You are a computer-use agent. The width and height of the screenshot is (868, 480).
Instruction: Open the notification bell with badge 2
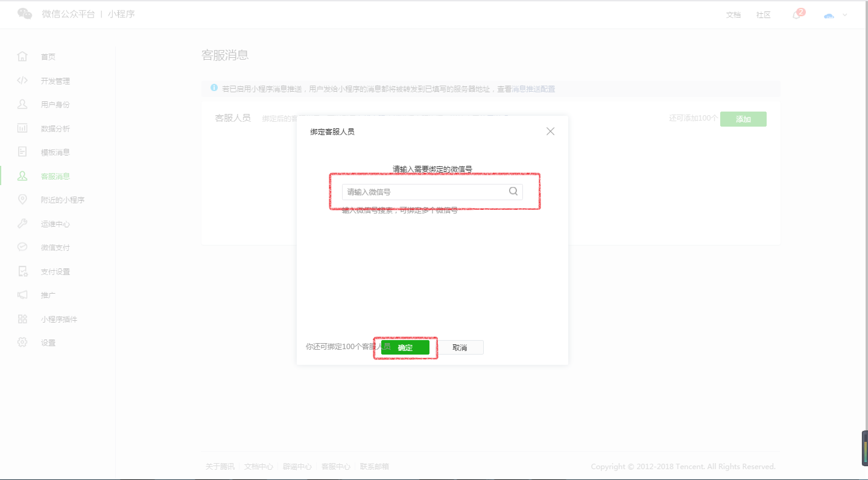[x=795, y=14]
